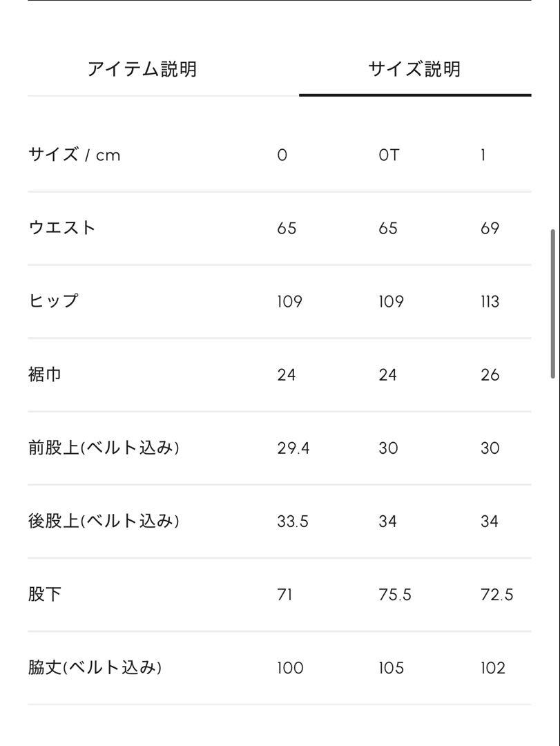This screenshot has width=560, height=746.
Task: Click the 前股上(ベルト込み) label
Action: point(104,448)
